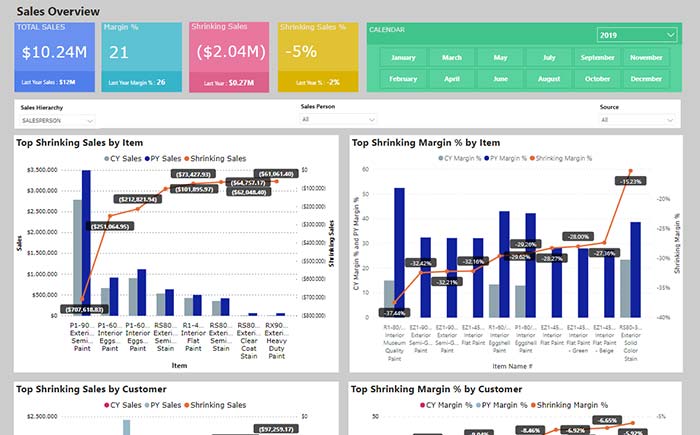Select January in the calendar
This screenshot has width=700, height=435.
click(x=403, y=58)
